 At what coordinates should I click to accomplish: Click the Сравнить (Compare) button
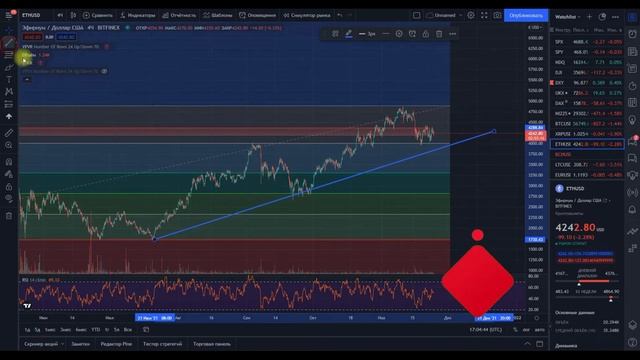(x=98, y=15)
